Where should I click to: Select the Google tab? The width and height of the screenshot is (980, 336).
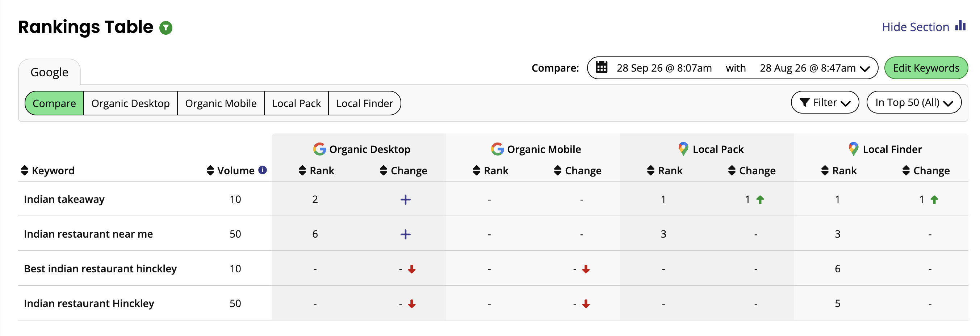click(x=50, y=72)
